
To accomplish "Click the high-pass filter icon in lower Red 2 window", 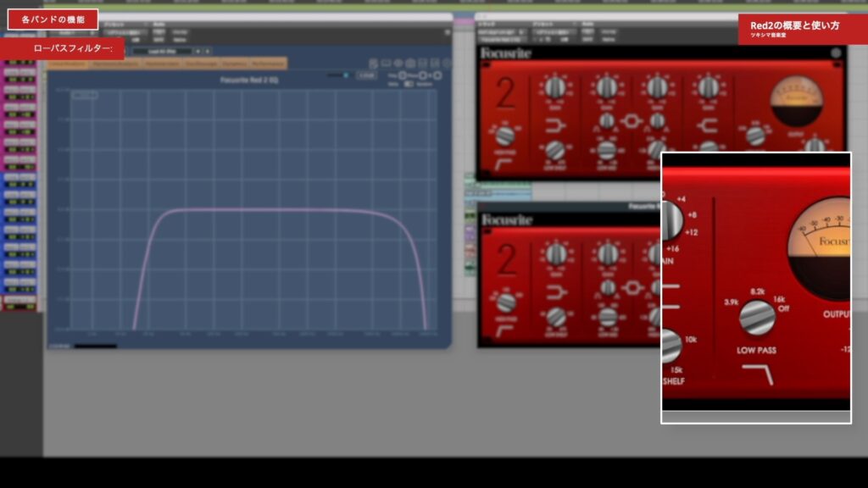I will (504, 331).
